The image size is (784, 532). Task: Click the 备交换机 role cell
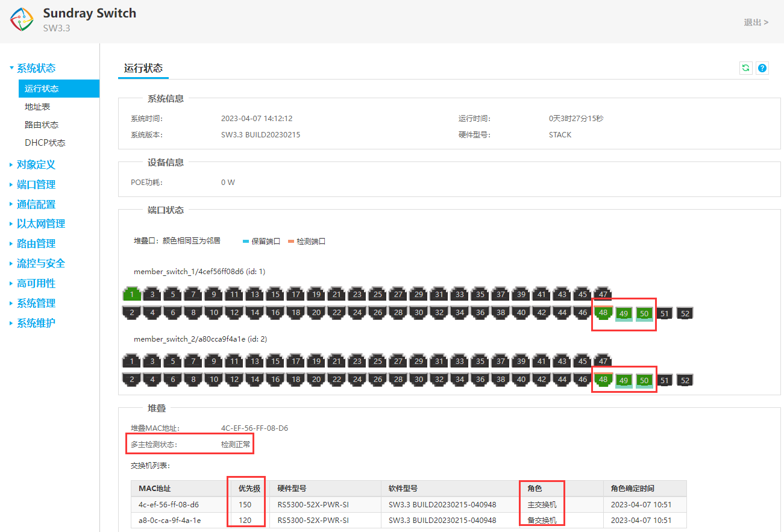(x=542, y=520)
